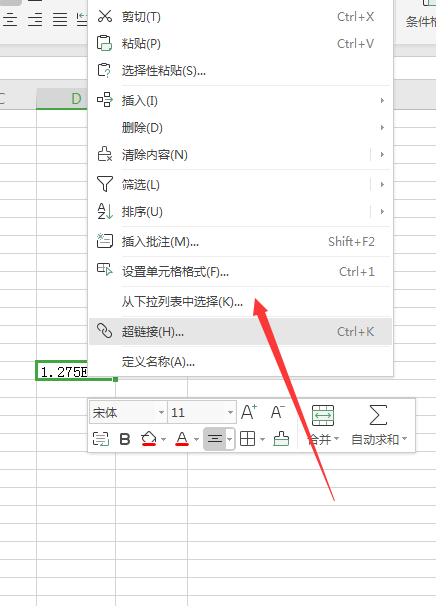Click the format painter brush icon
The height and width of the screenshot is (606, 436).
[281, 439]
